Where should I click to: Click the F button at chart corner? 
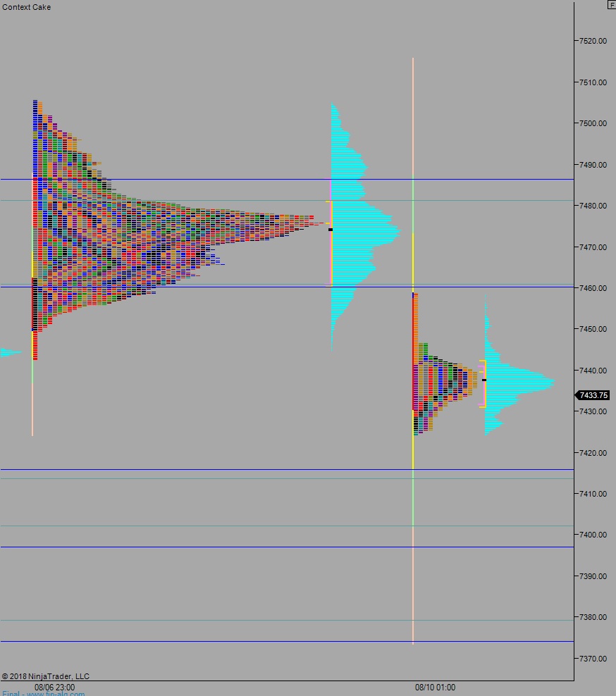612,4
